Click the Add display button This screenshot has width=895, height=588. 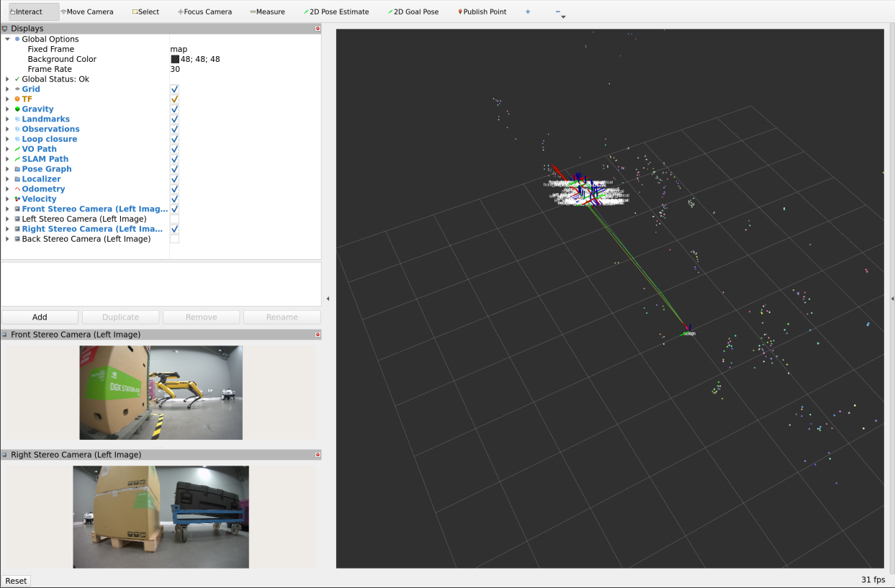40,317
